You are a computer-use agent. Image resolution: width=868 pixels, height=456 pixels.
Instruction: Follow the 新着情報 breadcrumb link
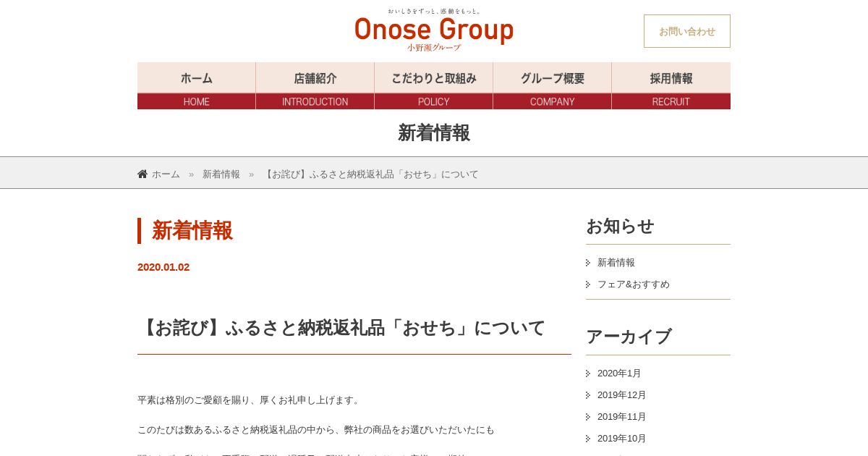(x=221, y=174)
